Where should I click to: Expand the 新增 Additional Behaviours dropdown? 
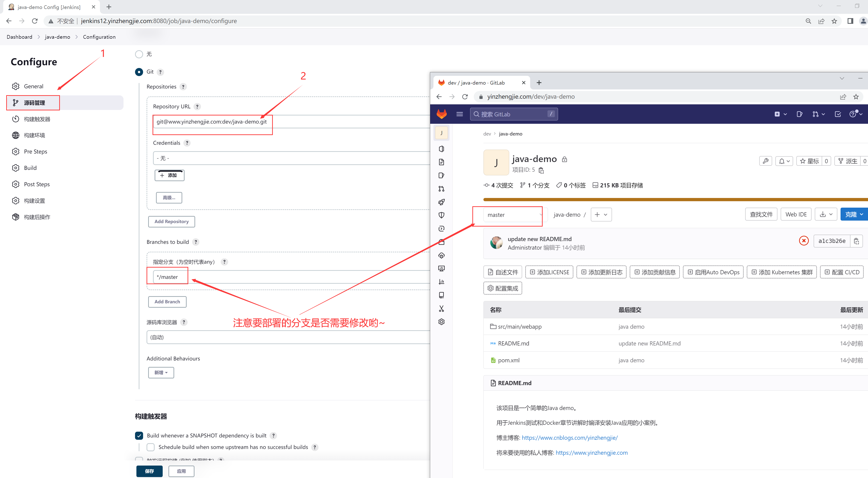[161, 372]
